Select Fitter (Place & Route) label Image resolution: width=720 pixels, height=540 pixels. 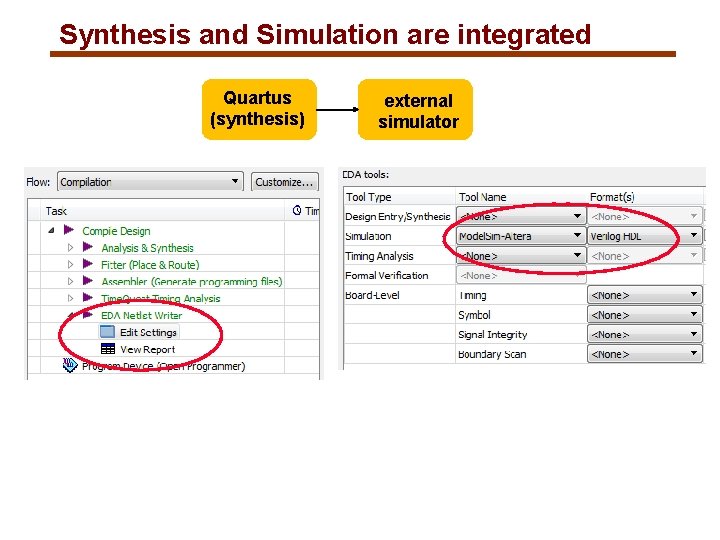coord(150,265)
